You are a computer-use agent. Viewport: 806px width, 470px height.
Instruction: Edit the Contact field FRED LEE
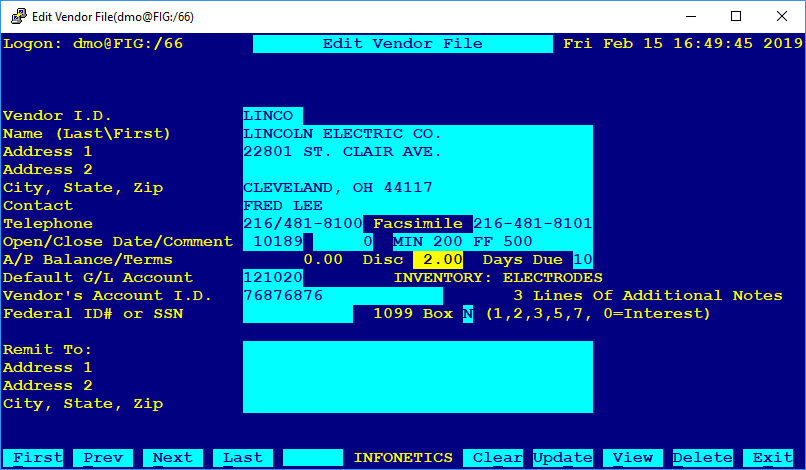(x=418, y=206)
